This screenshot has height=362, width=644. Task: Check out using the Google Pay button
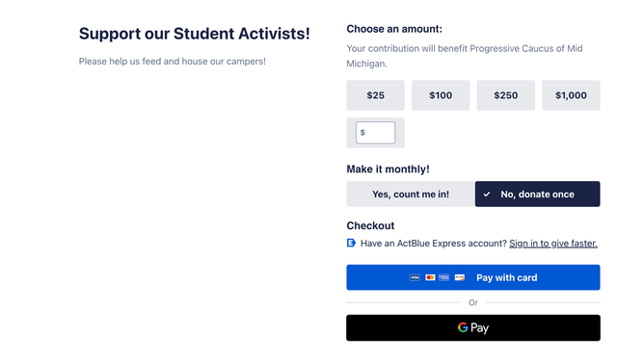(x=473, y=328)
